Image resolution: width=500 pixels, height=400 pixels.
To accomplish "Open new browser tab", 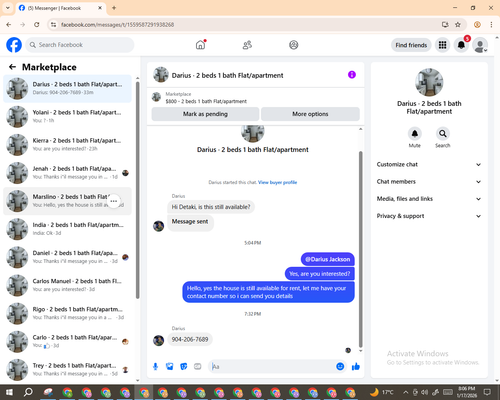I will tap(114, 8).
